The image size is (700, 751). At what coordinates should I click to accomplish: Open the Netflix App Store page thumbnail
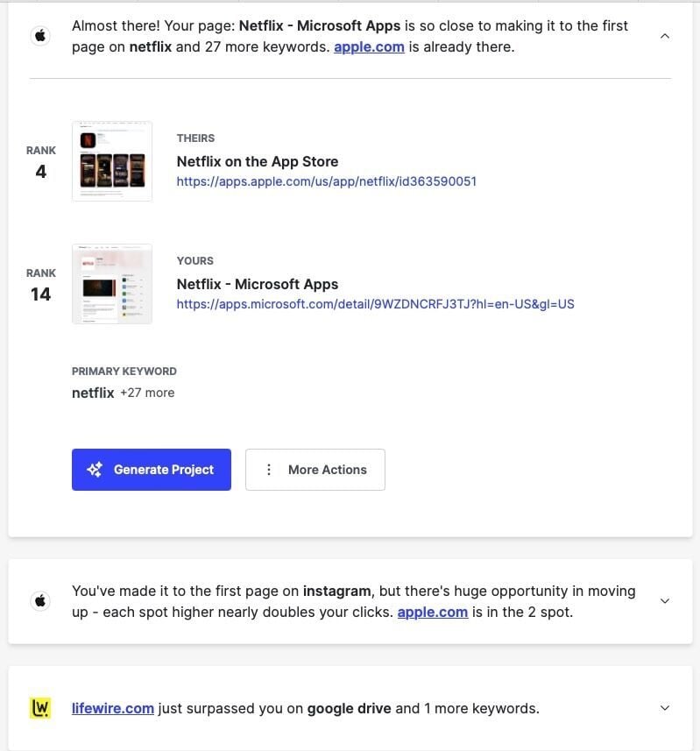click(x=112, y=161)
